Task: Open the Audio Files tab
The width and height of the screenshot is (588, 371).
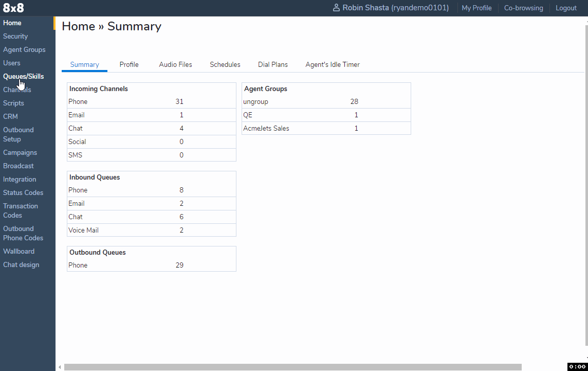Action: click(x=175, y=65)
